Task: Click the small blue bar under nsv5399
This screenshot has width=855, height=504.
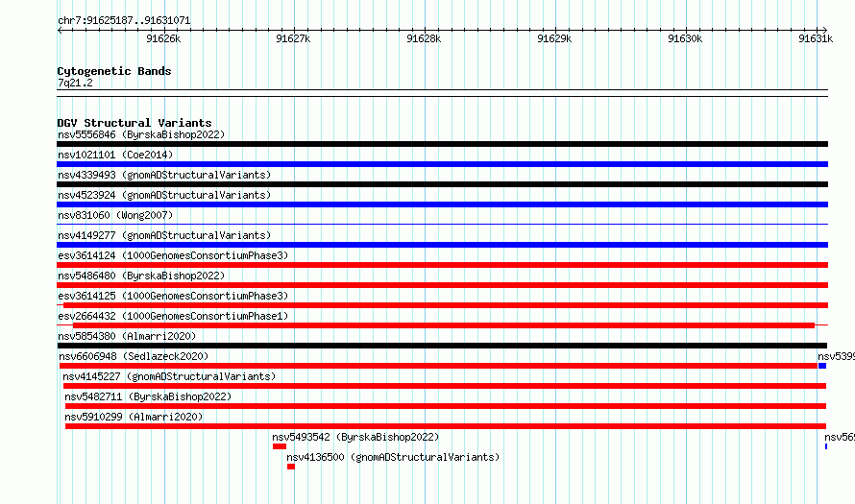Action: [x=822, y=366]
